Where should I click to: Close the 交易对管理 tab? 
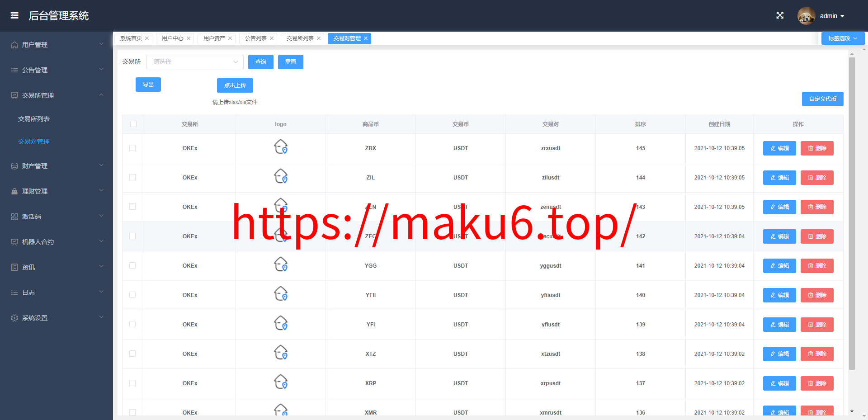point(366,38)
